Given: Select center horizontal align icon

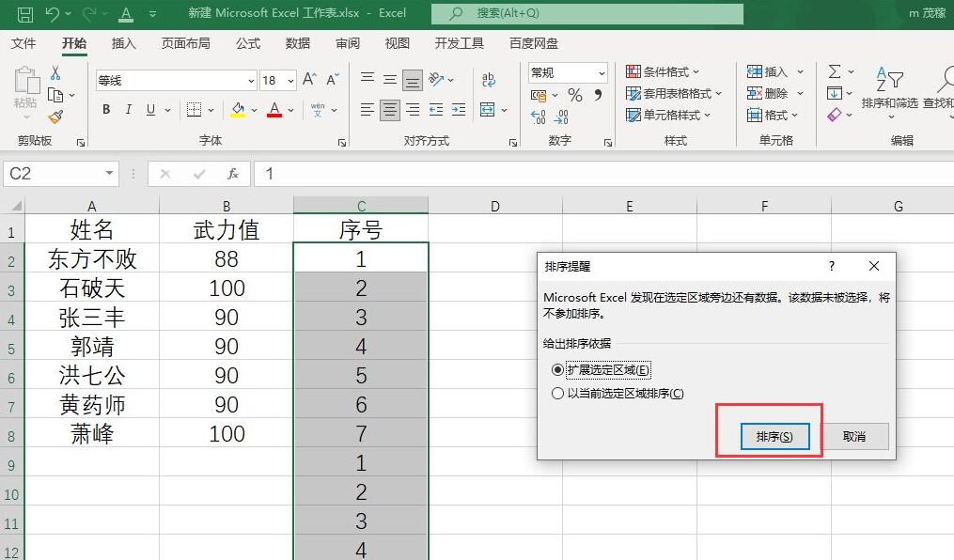Looking at the screenshot, I should point(390,109).
